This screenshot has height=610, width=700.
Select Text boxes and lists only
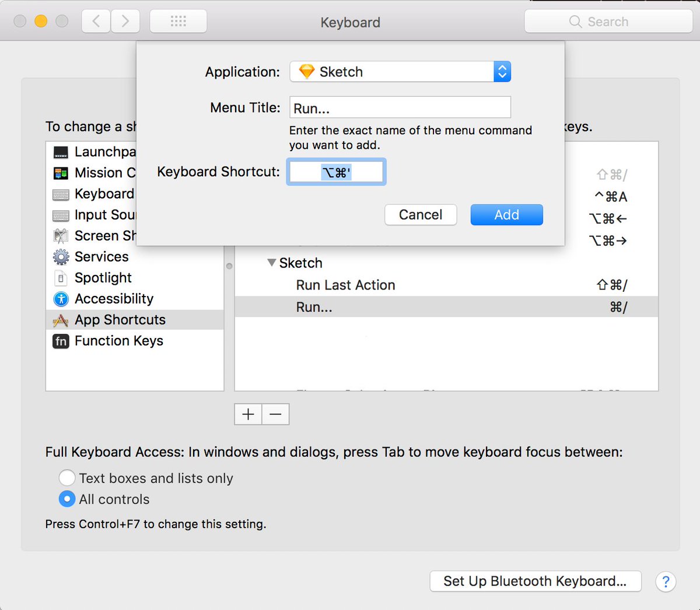[67, 478]
